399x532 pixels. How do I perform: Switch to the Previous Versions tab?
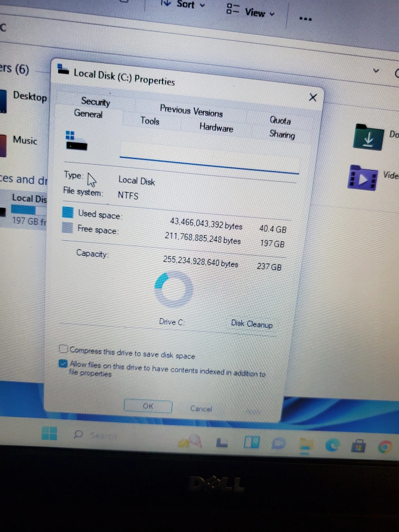click(191, 111)
